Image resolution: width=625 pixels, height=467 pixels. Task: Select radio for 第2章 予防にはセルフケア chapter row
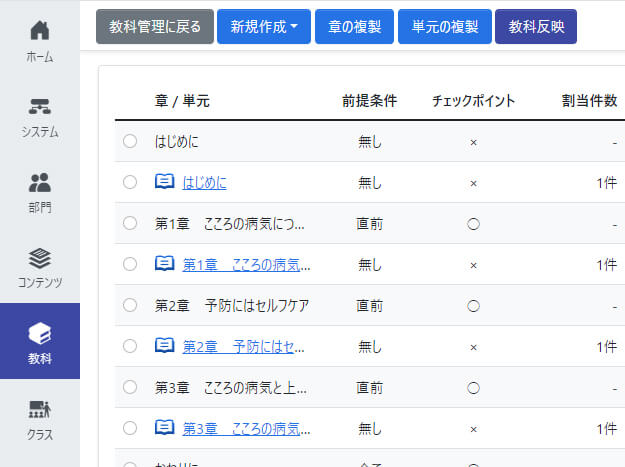coord(130,305)
